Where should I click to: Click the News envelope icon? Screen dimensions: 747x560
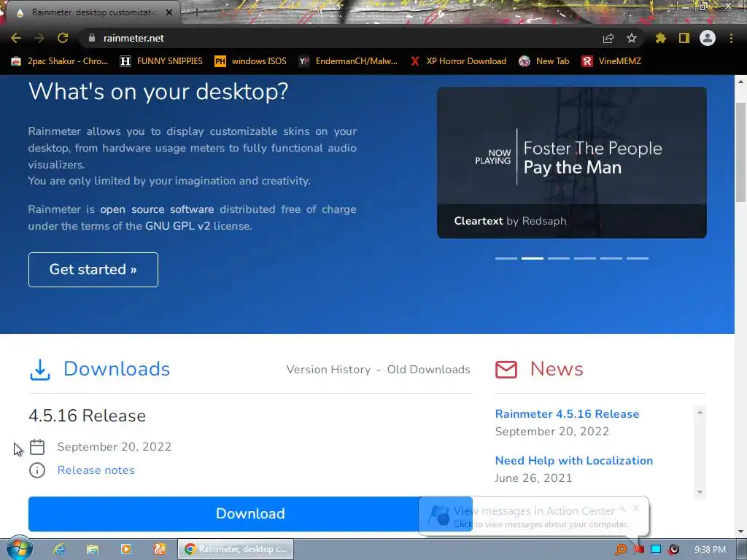click(506, 370)
